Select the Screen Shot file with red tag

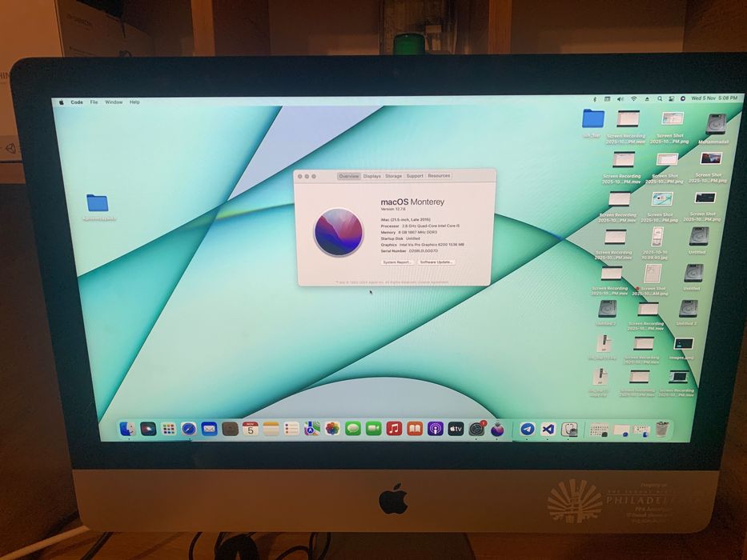[x=653, y=274]
